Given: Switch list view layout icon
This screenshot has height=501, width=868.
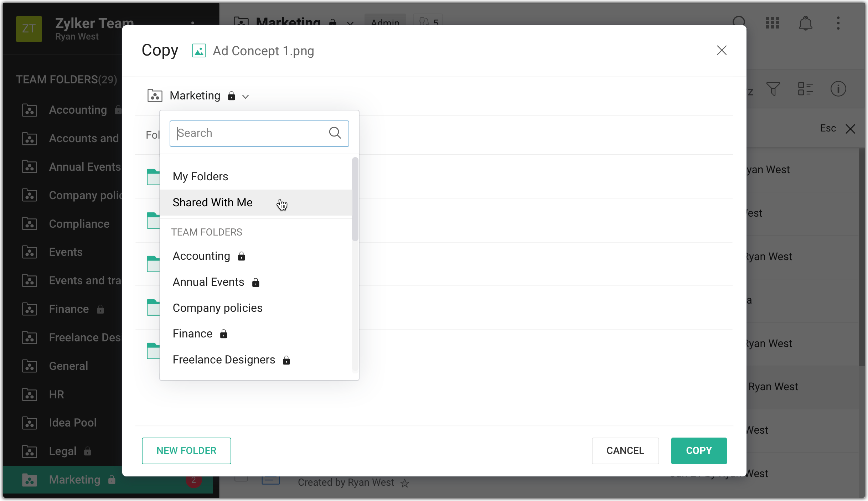Looking at the screenshot, I should (x=805, y=89).
